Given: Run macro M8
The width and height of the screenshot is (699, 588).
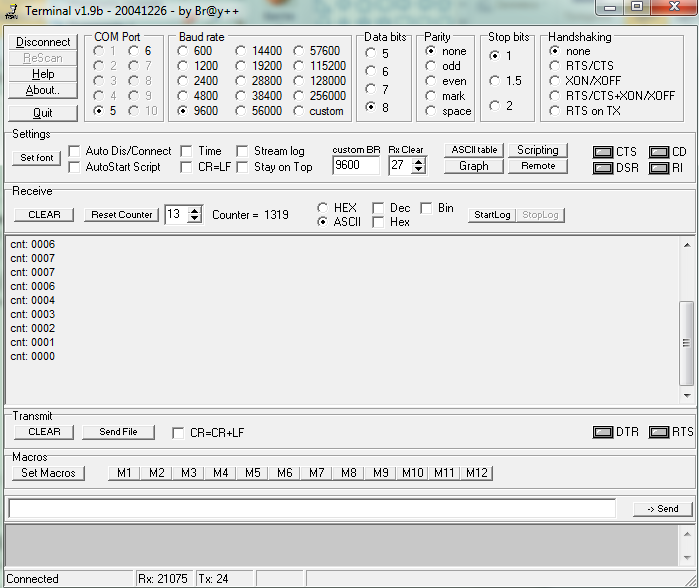Looking at the screenshot, I should (x=349, y=473).
